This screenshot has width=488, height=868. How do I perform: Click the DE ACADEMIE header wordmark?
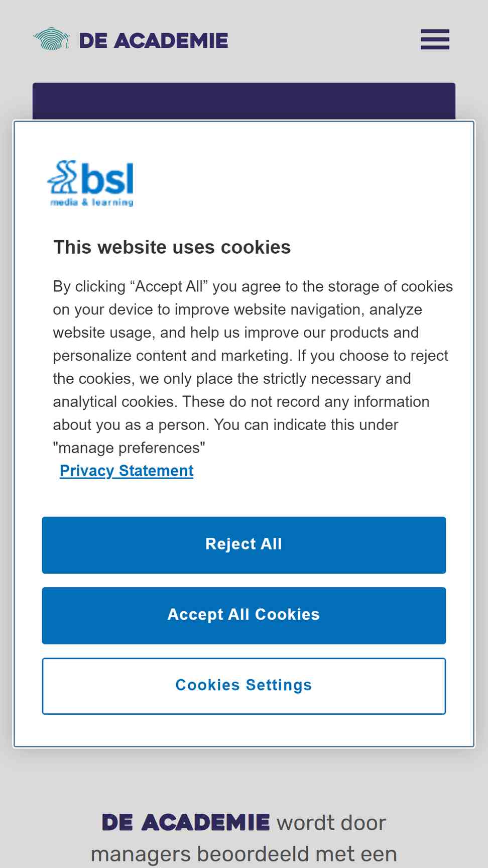tap(154, 41)
